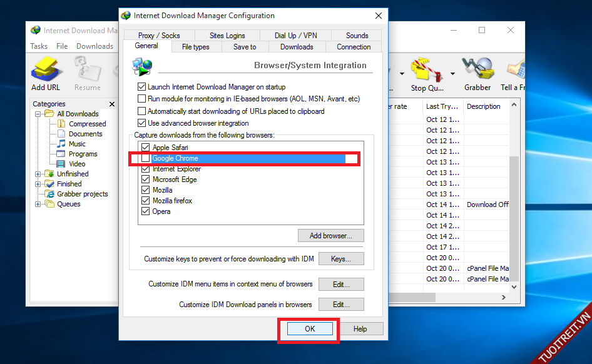
Task: Click the Add browser... button
Action: pyautogui.click(x=330, y=236)
